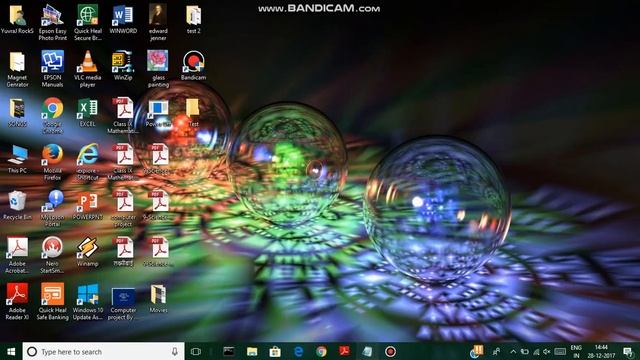Image resolution: width=640 pixels, height=360 pixels.
Task: Switch to Bandicam recorder in taskbar
Action: 390,351
